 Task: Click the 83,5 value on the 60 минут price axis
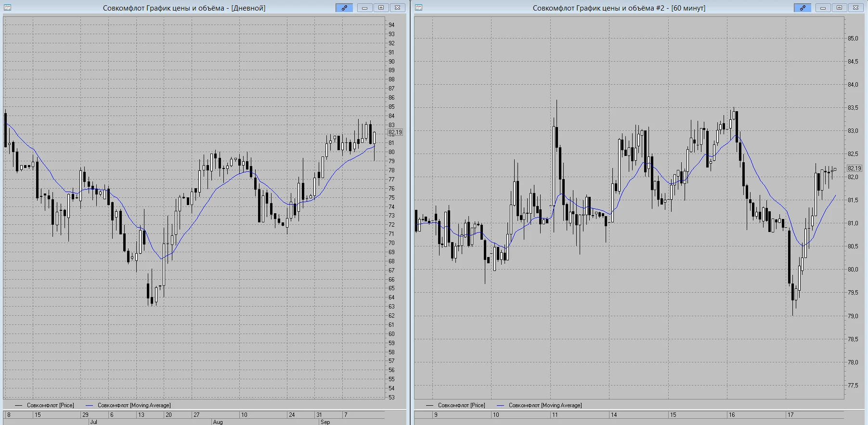tap(853, 108)
